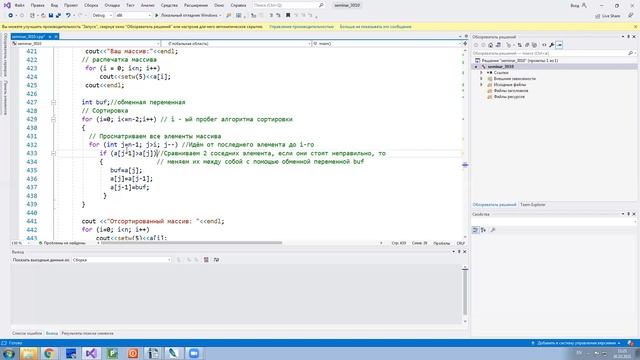Open the Global scope dropdown
640x360 pixels.
tap(236, 43)
